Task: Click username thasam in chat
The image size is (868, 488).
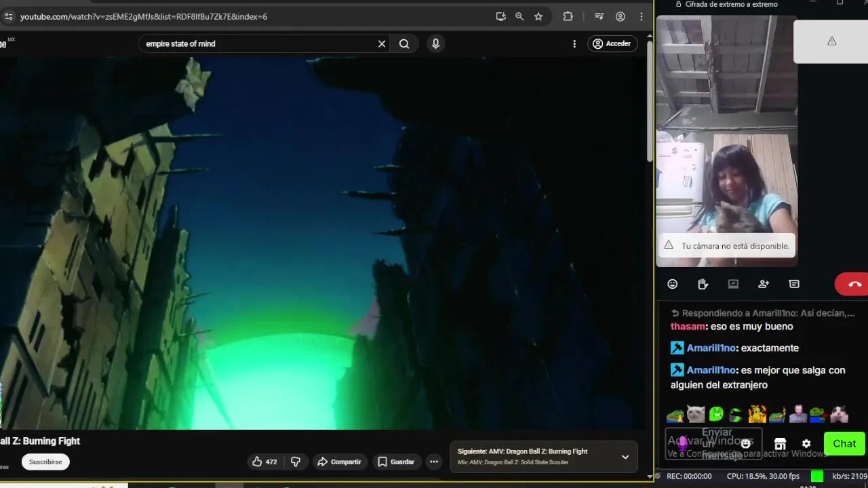Action: (688, 326)
